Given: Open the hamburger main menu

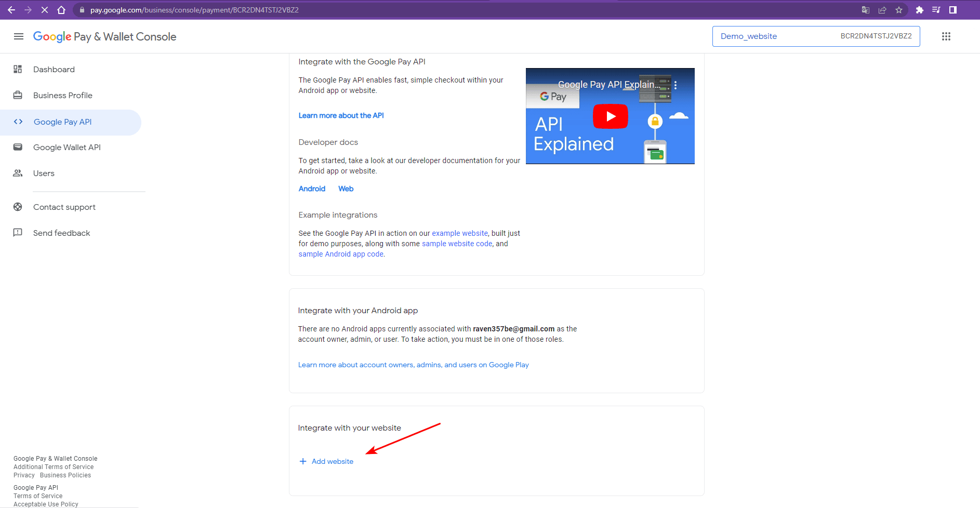Looking at the screenshot, I should coord(19,36).
